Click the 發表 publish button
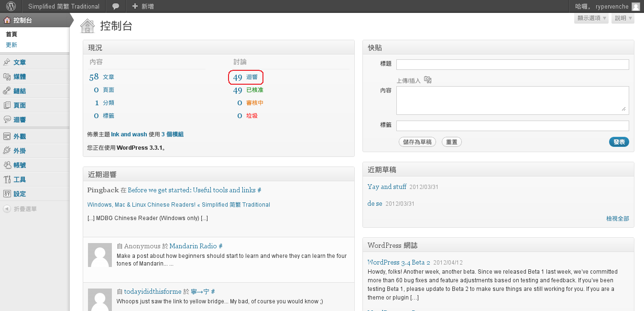 [619, 142]
